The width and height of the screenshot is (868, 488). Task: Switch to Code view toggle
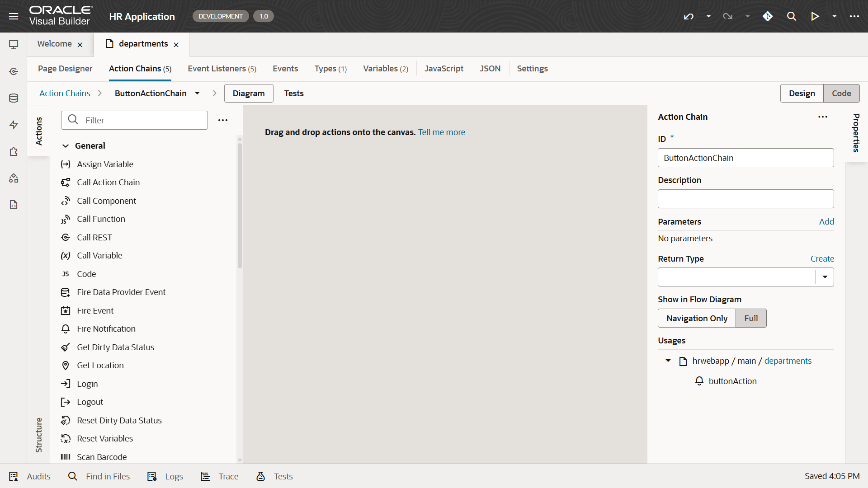click(841, 93)
